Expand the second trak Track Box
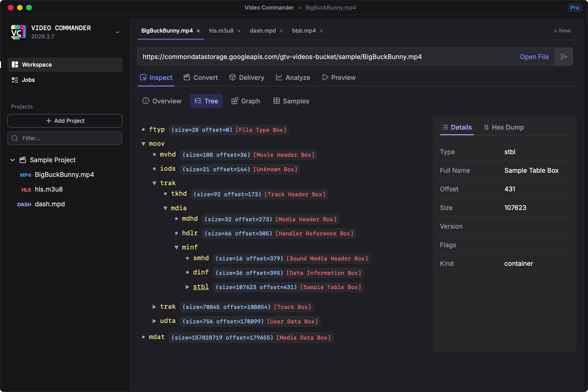Viewport: 588px width, 392px height. click(x=154, y=307)
